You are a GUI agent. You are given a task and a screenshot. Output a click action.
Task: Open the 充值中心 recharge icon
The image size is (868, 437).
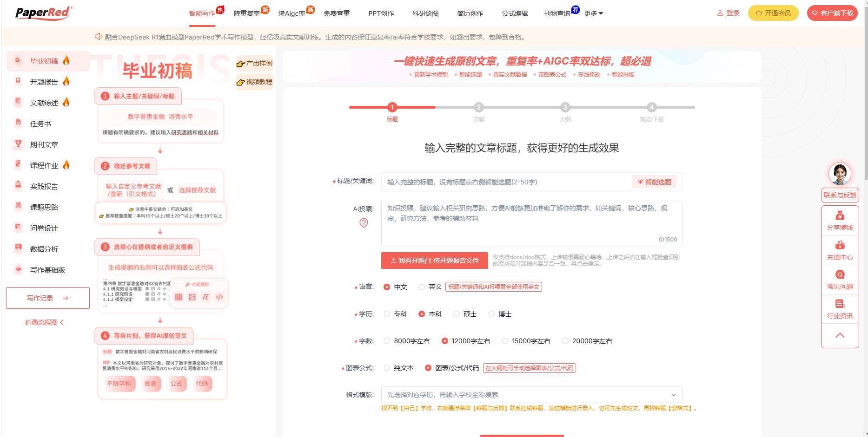(x=840, y=246)
